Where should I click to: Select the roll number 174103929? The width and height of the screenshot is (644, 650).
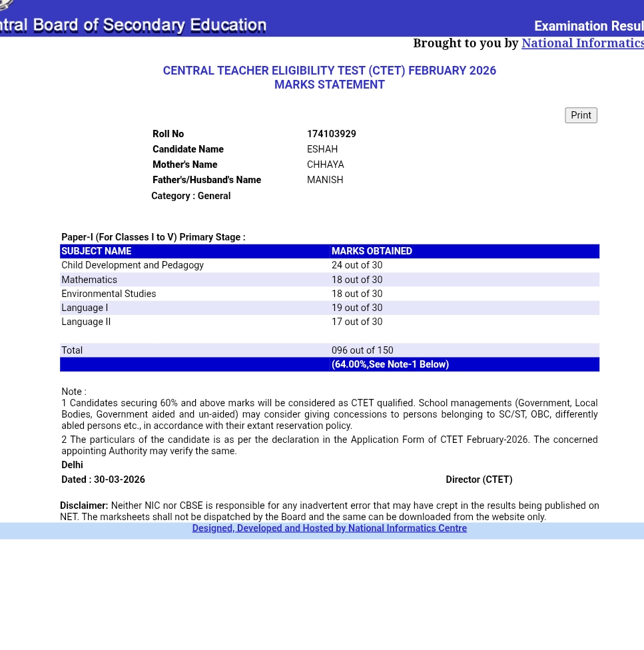pos(331,134)
